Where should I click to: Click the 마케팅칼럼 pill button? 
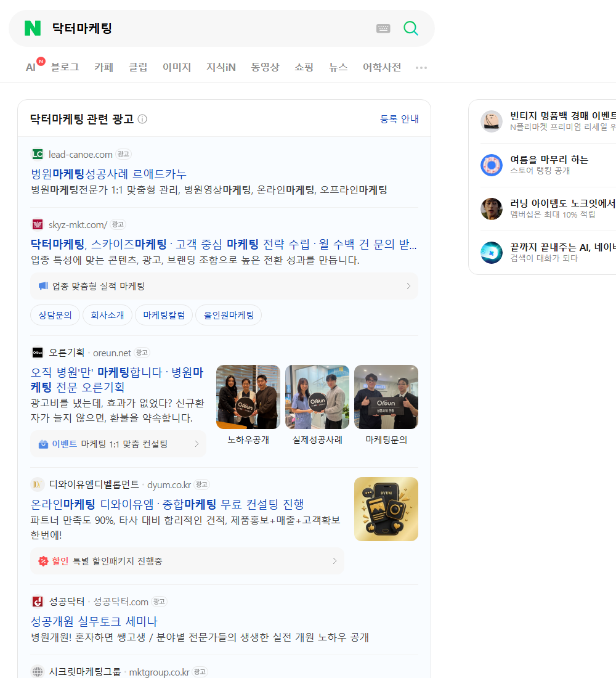pyautogui.click(x=164, y=315)
